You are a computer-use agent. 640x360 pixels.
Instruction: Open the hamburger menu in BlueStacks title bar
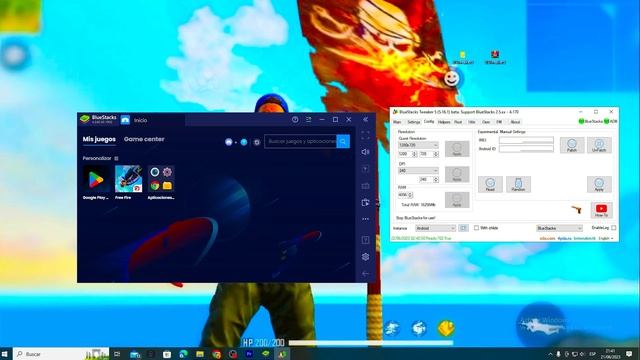click(x=309, y=120)
